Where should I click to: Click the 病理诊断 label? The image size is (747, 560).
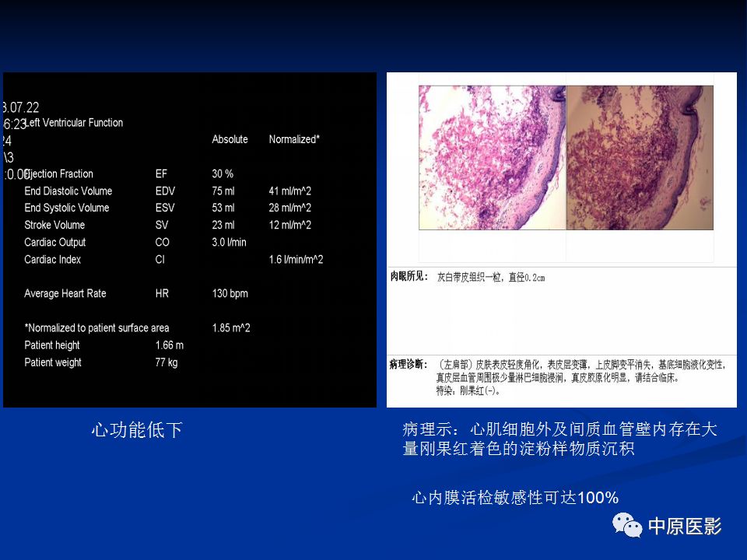point(409,364)
